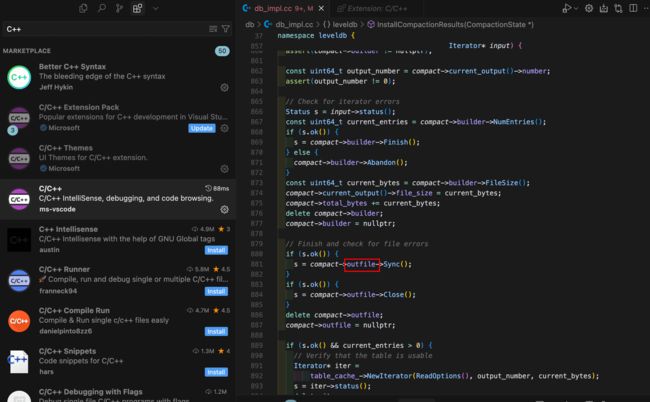Click the db folder breadcrumb
The width and height of the screenshot is (650, 402).
click(250, 24)
